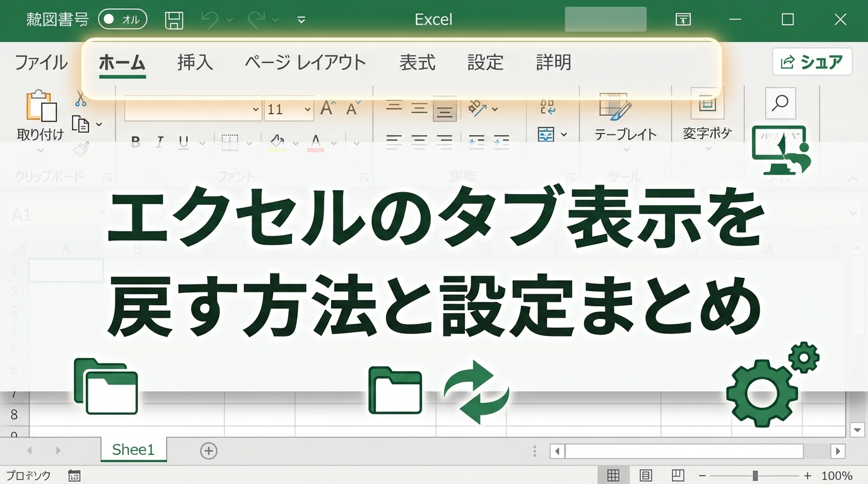Click the zoom slider handle

(x=755, y=476)
